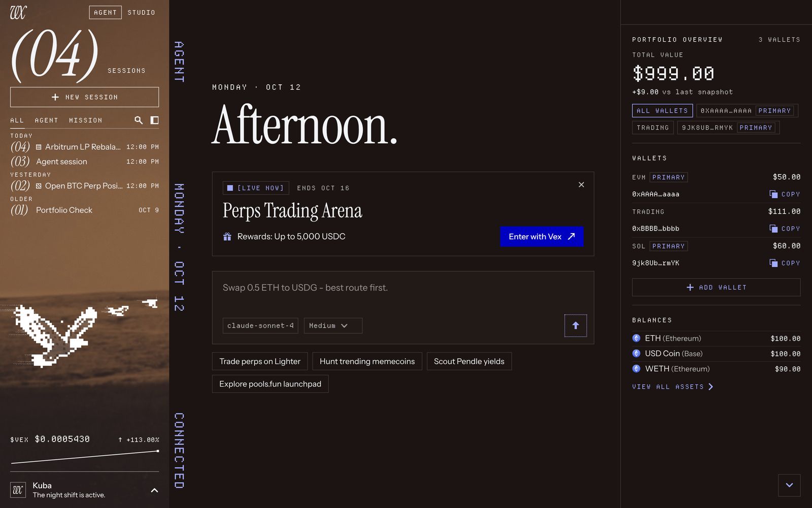Dismiss the Perps Trading Arena banner
This screenshot has height=508, width=812.
pyautogui.click(x=582, y=185)
